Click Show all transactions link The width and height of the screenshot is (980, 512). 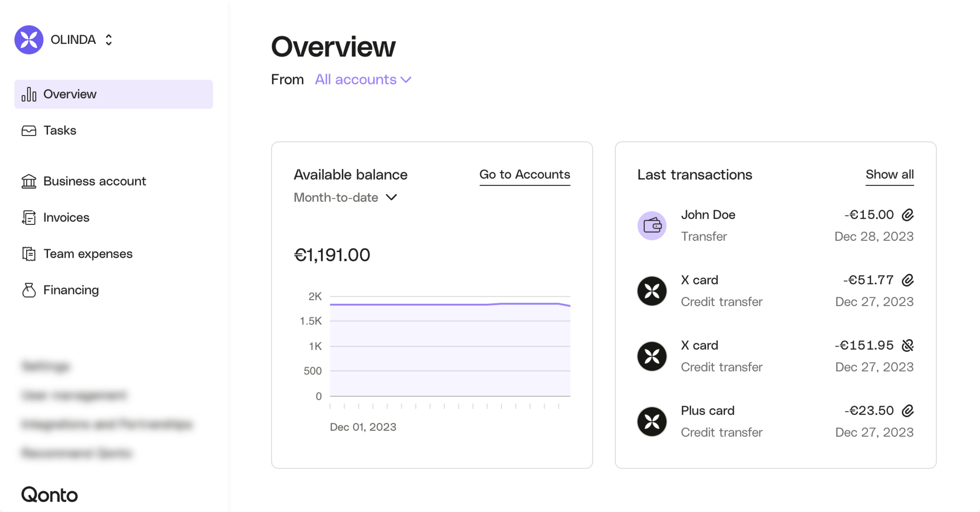point(889,175)
